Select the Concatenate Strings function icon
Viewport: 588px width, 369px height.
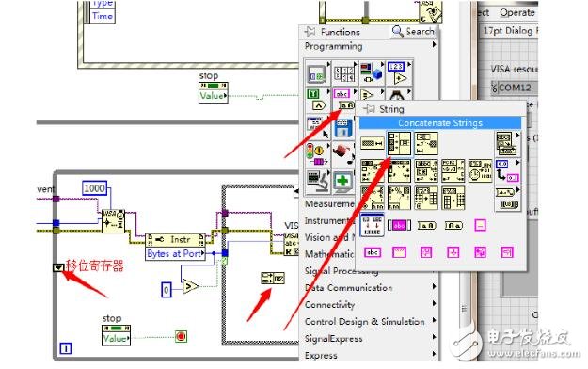[x=399, y=144]
